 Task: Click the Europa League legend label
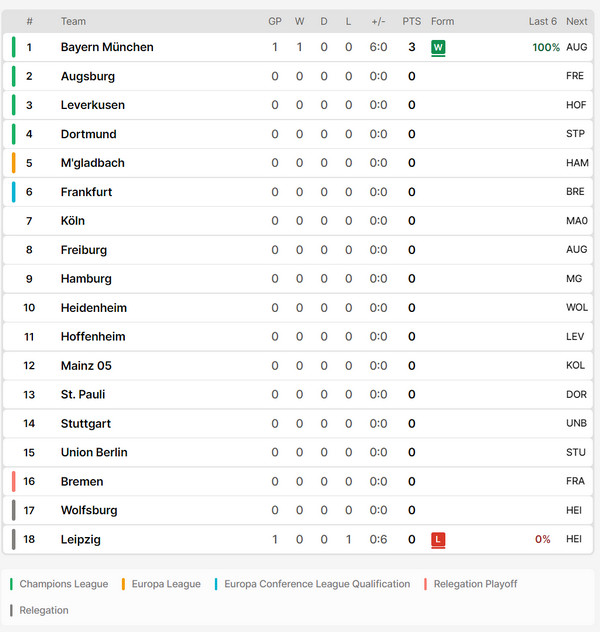click(166, 584)
